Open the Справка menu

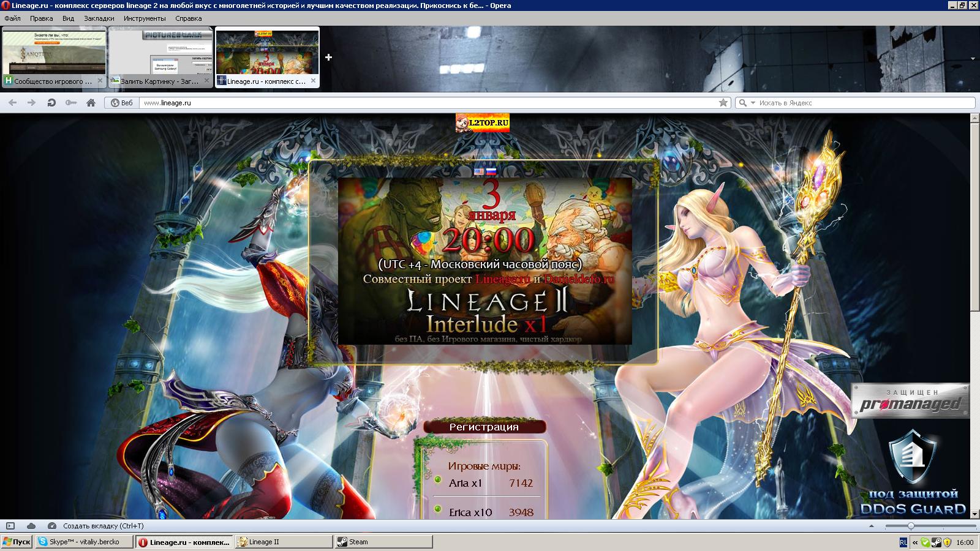tap(189, 18)
